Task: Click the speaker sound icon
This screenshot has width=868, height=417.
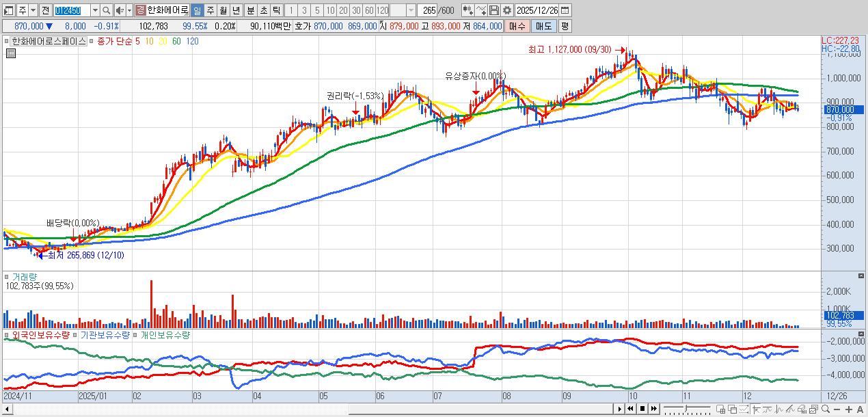Action: [120, 10]
